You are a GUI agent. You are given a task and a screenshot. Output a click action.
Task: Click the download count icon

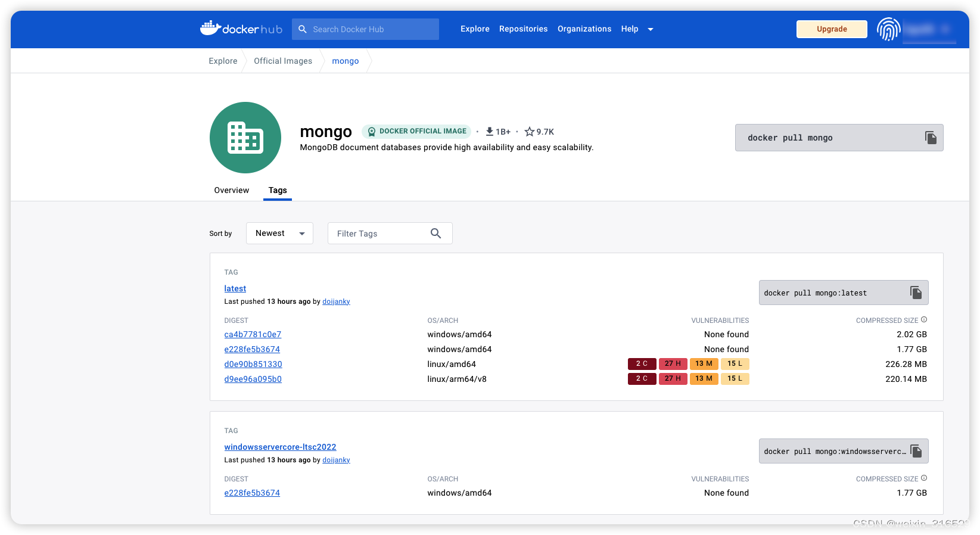(x=490, y=131)
